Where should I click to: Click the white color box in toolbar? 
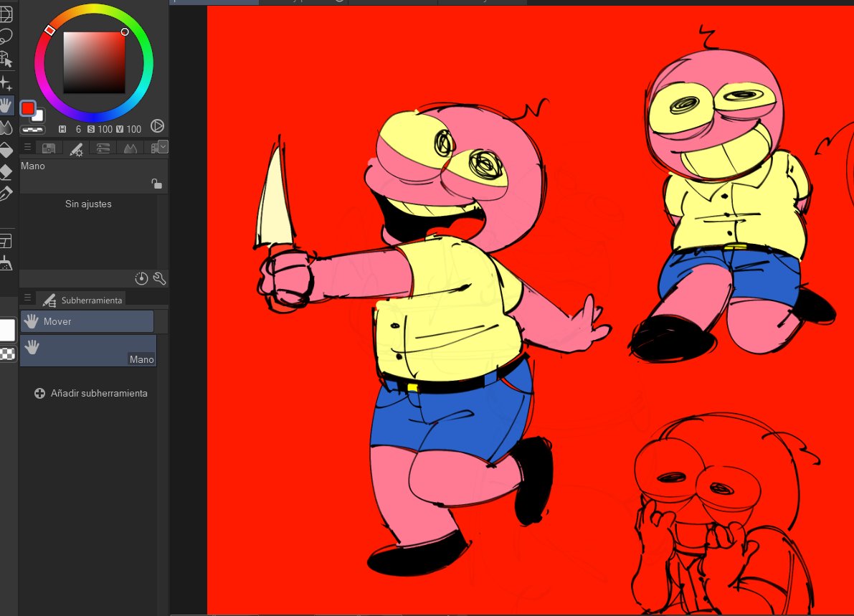pyautogui.click(x=7, y=330)
